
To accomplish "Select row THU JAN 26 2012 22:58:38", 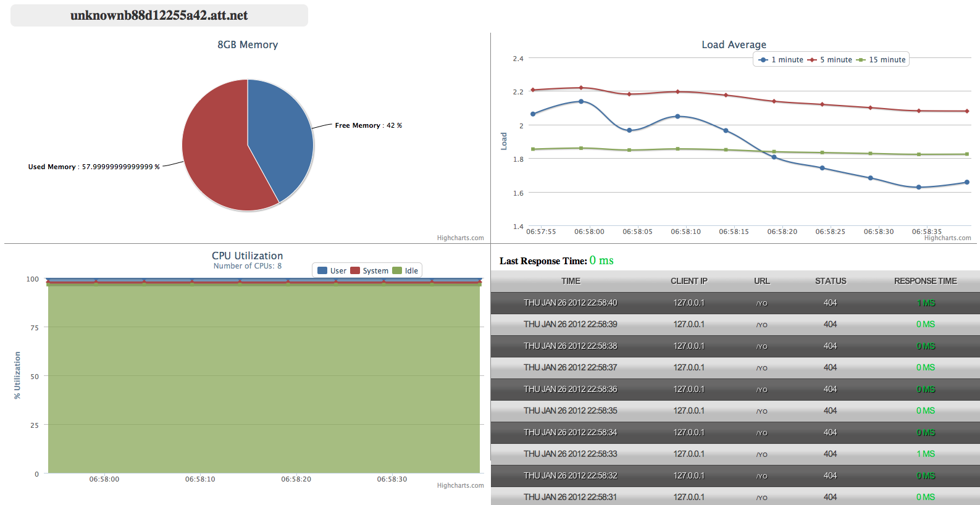I will pyautogui.click(x=735, y=346).
